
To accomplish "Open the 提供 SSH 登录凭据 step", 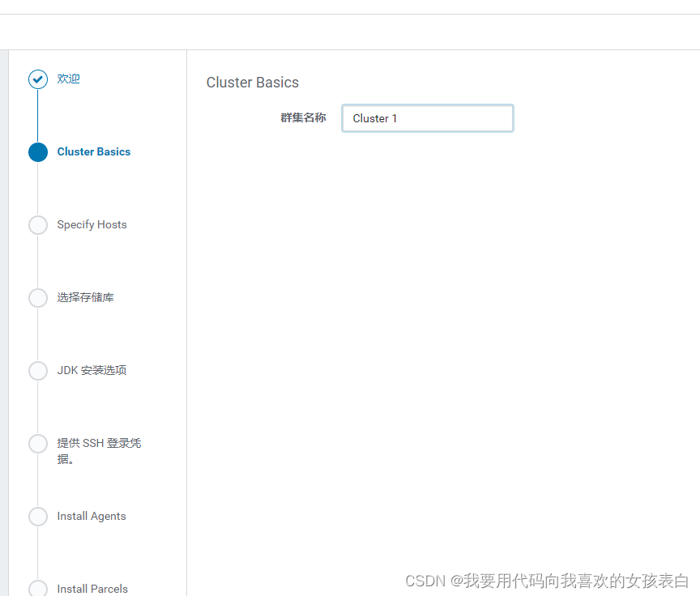I will point(99,451).
